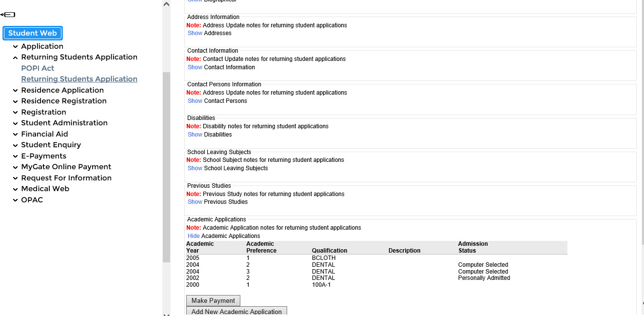This screenshot has width=644, height=316.
Task: Show Addresses under Address Information
Action: 195,33
